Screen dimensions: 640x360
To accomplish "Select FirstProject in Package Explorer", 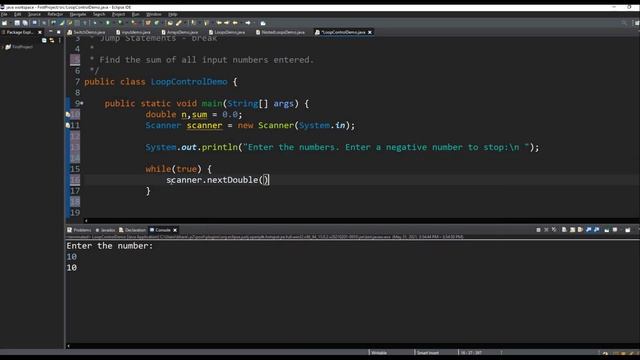I will click(22, 47).
